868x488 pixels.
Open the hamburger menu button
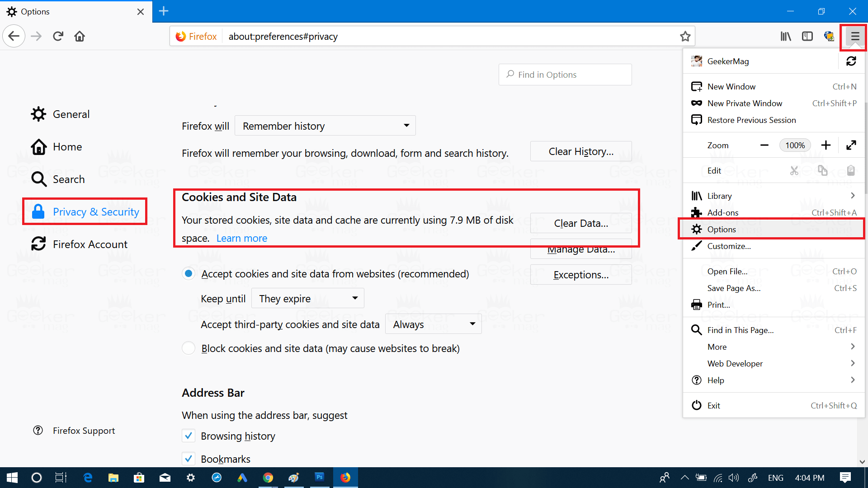tap(854, 36)
